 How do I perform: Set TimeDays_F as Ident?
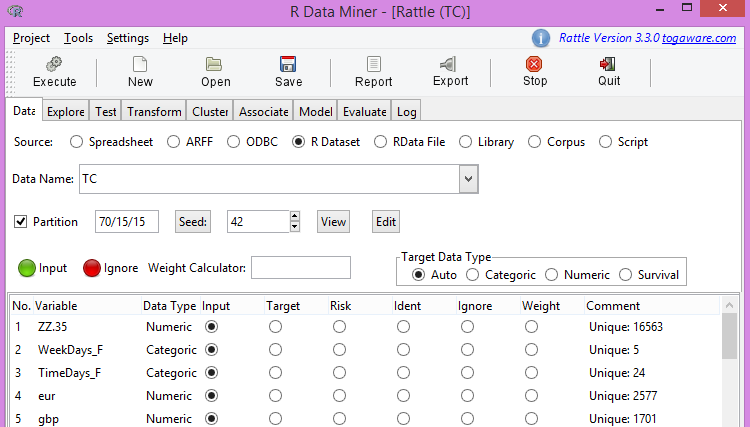(x=403, y=372)
